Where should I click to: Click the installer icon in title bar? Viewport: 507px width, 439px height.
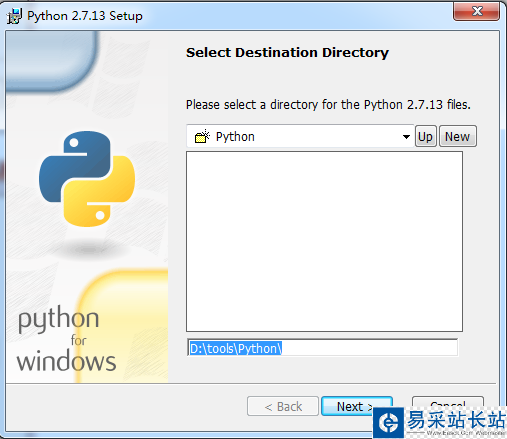click(x=14, y=16)
